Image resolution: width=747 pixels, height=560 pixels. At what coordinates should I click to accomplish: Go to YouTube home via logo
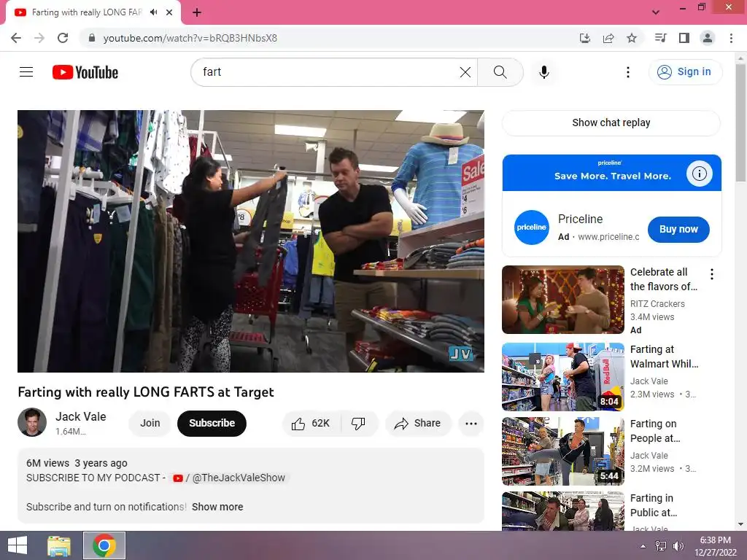coord(85,72)
